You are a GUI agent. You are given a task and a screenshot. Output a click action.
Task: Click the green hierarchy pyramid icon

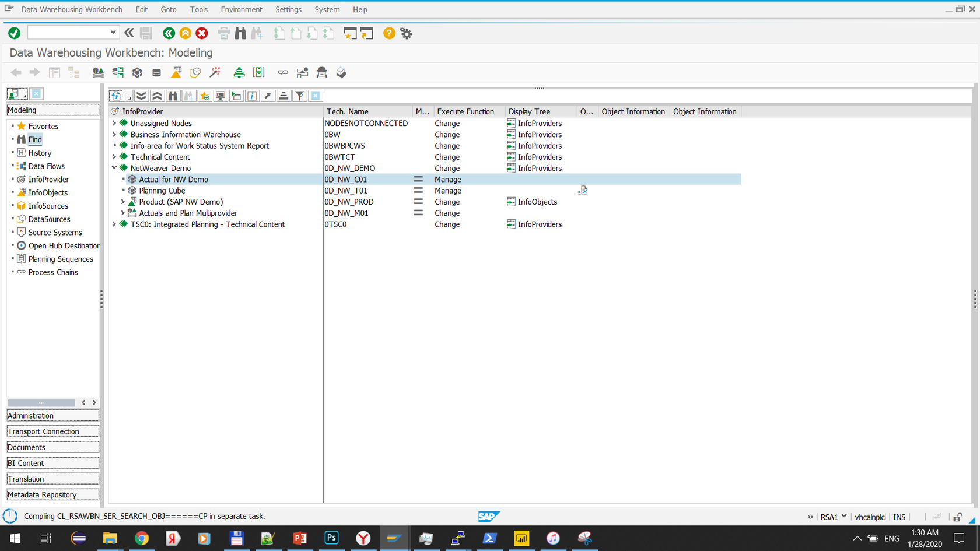point(239,72)
